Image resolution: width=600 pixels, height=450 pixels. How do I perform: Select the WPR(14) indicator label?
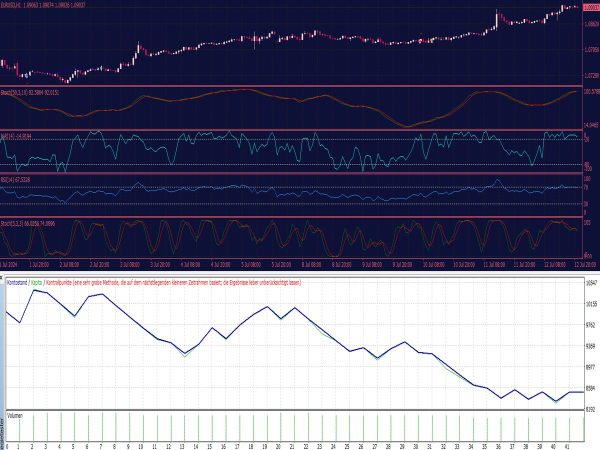(x=16, y=136)
